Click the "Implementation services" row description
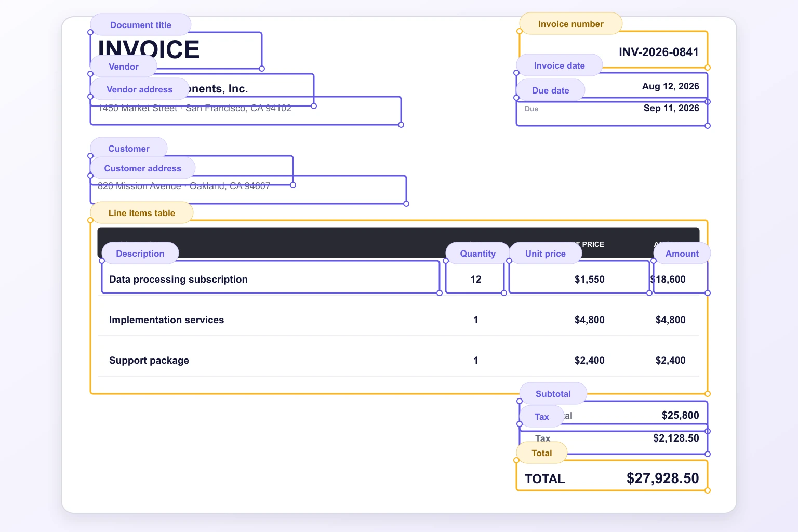 (166, 320)
